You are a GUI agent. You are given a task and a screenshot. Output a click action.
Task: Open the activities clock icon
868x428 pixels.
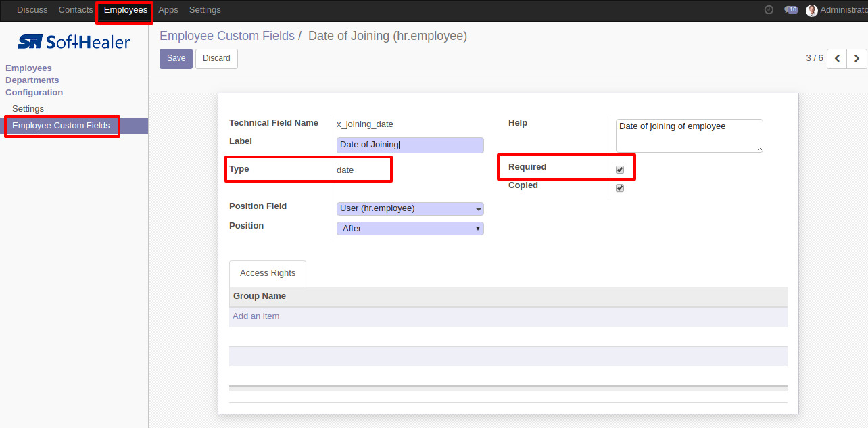pos(769,10)
